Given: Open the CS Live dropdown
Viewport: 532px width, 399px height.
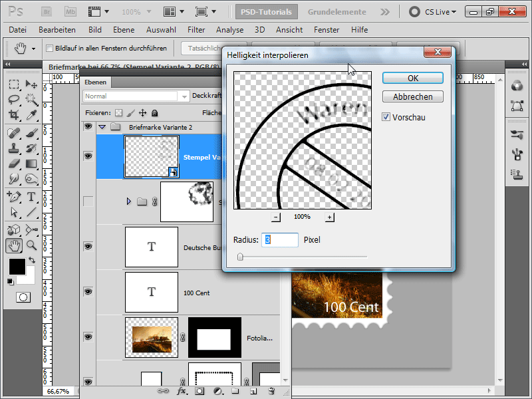Looking at the screenshot, I should (440, 12).
